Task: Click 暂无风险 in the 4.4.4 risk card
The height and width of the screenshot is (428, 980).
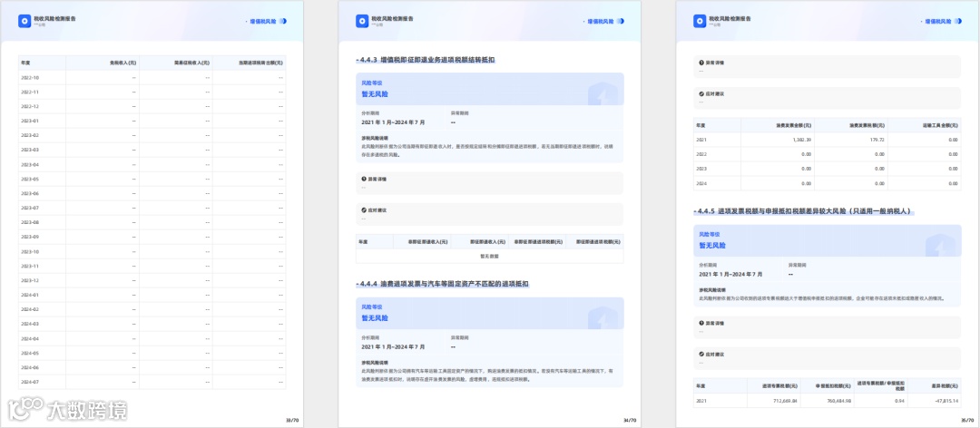Action: coord(375,318)
